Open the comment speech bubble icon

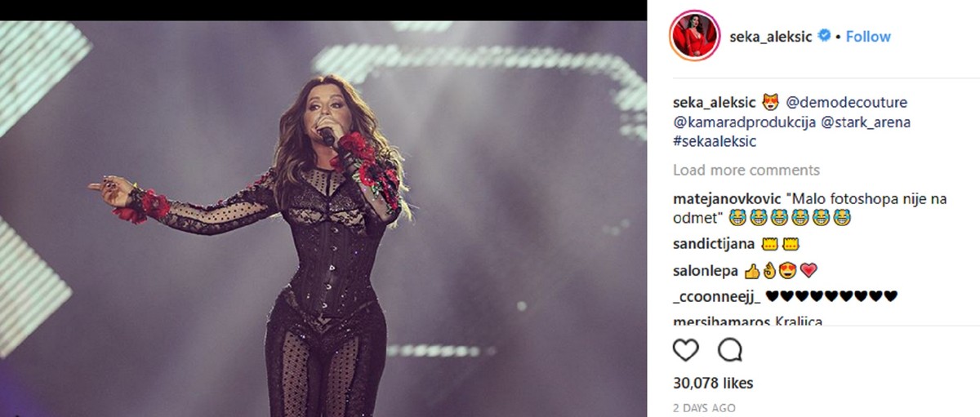pos(730,350)
